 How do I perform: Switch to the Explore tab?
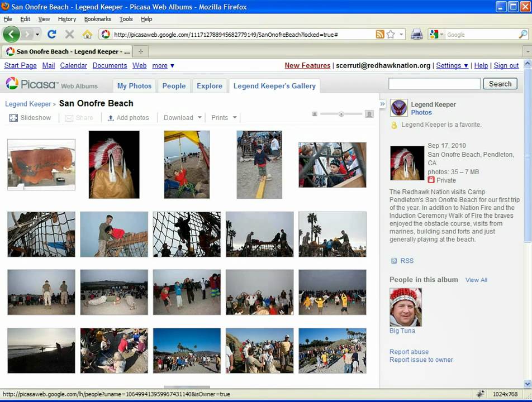tap(210, 86)
